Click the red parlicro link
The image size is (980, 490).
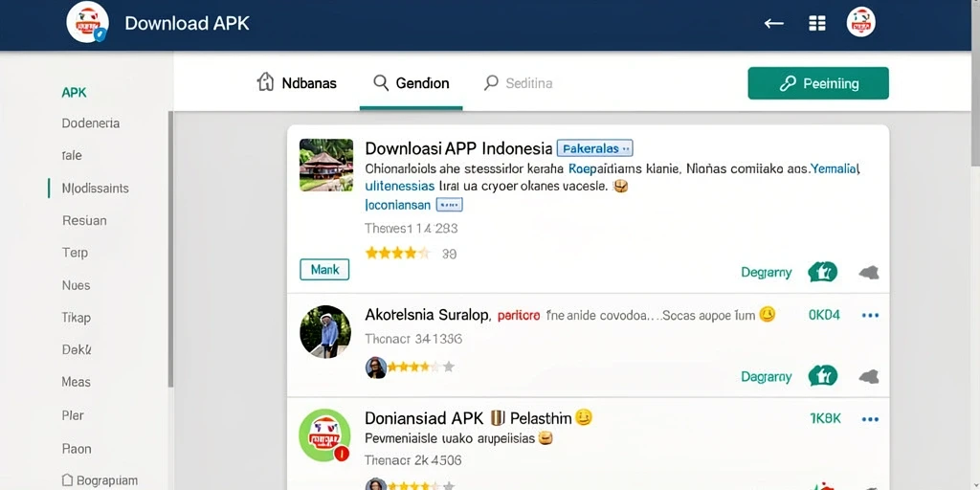pos(518,316)
